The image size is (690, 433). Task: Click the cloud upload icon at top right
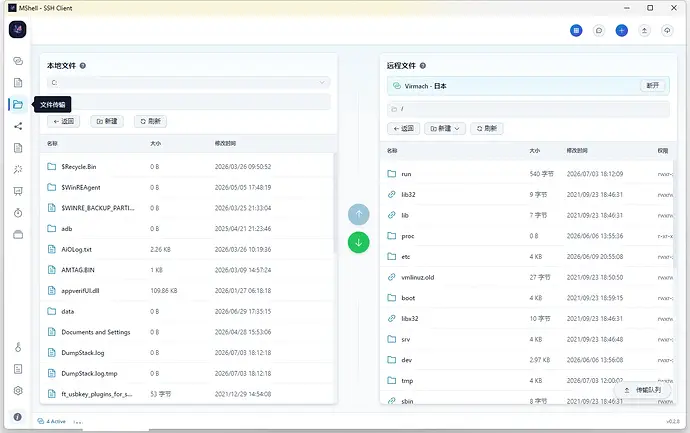[667, 30]
